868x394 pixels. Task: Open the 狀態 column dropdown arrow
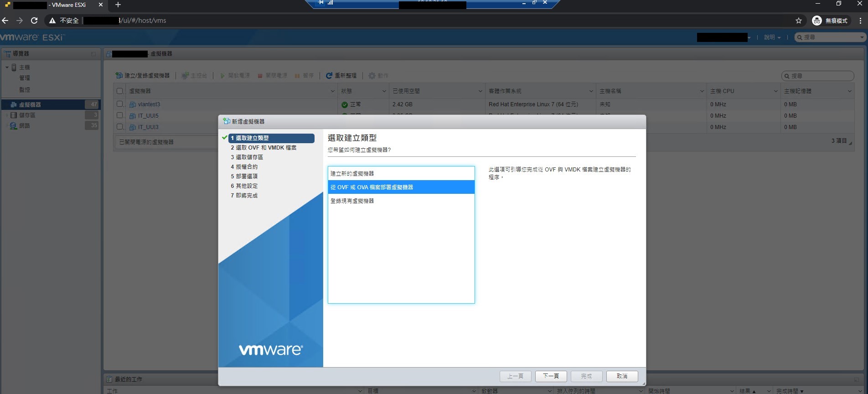click(384, 91)
